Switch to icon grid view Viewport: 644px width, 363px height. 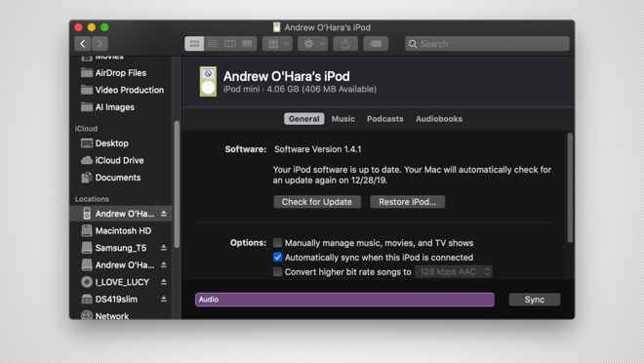(x=194, y=44)
